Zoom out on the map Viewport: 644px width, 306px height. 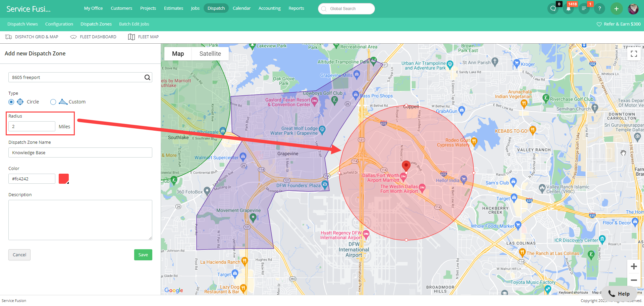(x=634, y=280)
